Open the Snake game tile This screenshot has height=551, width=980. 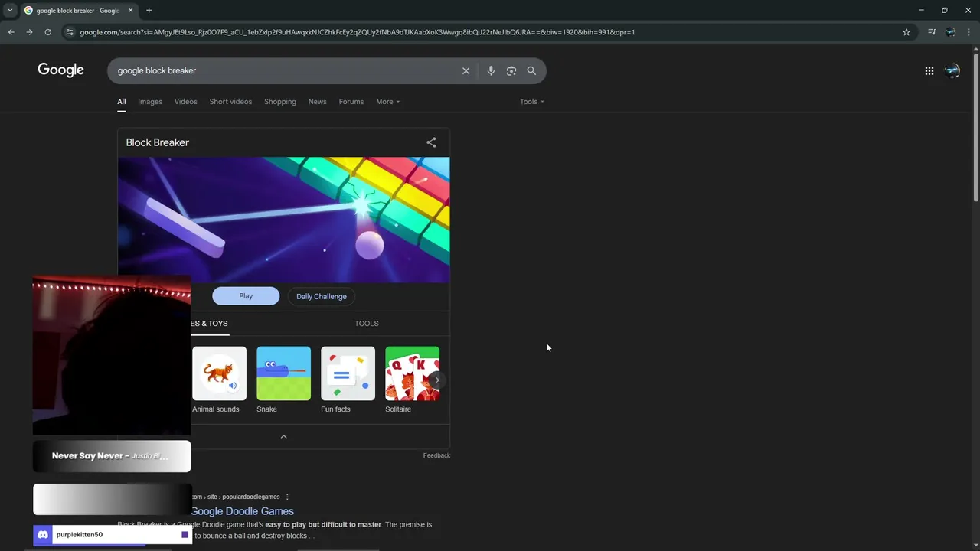coord(283,380)
